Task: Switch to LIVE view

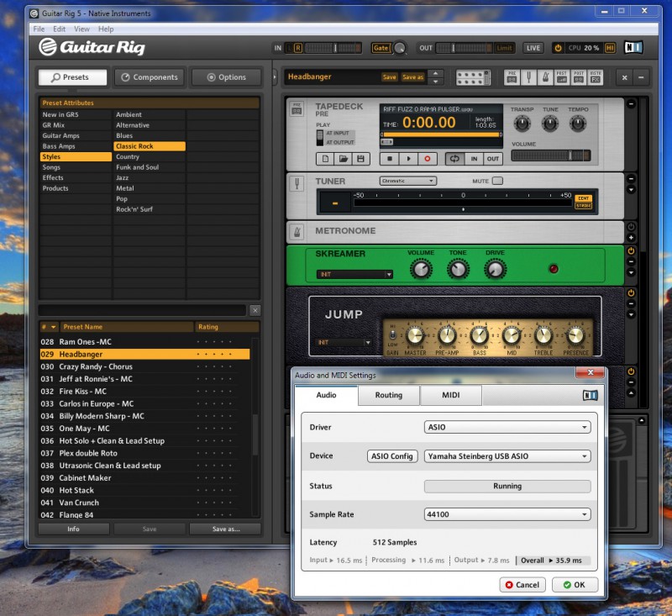Action: [533, 48]
